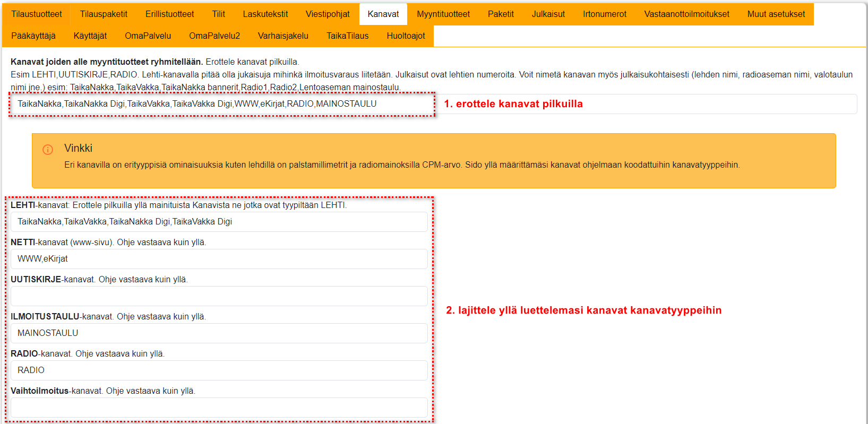This screenshot has width=868, height=424.
Task: Open the TaikaTilaus tab
Action: tap(348, 36)
